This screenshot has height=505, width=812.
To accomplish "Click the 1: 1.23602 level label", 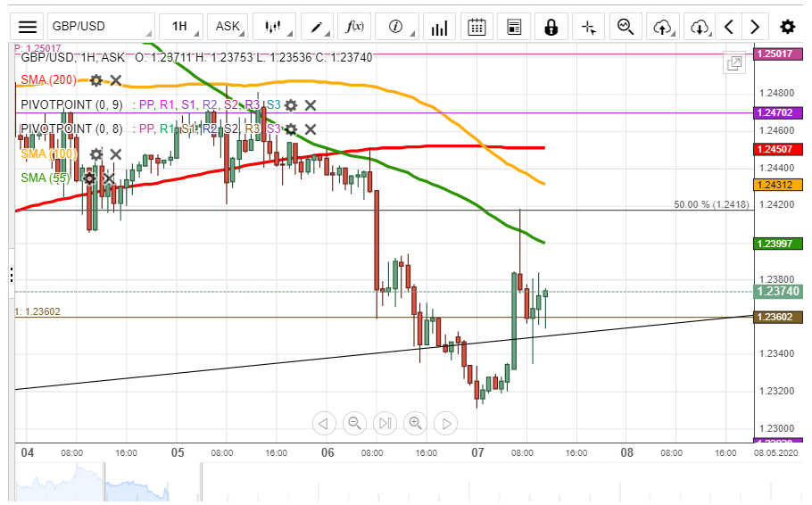I will 37,311.
